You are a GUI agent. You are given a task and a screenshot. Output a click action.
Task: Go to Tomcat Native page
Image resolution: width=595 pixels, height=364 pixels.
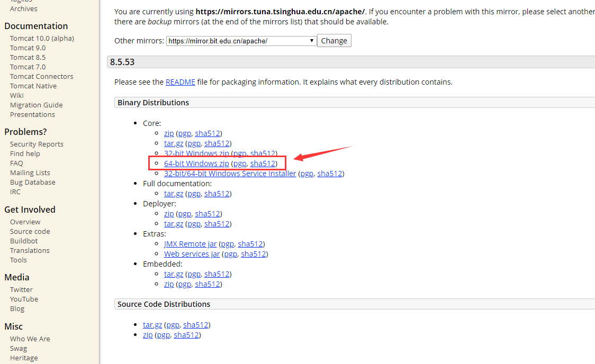tap(33, 86)
